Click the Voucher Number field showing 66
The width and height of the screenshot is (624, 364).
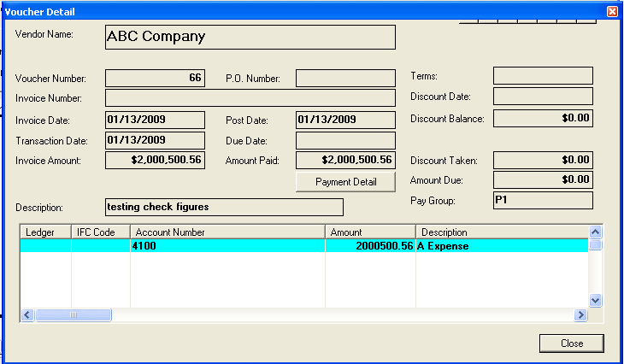coord(155,78)
